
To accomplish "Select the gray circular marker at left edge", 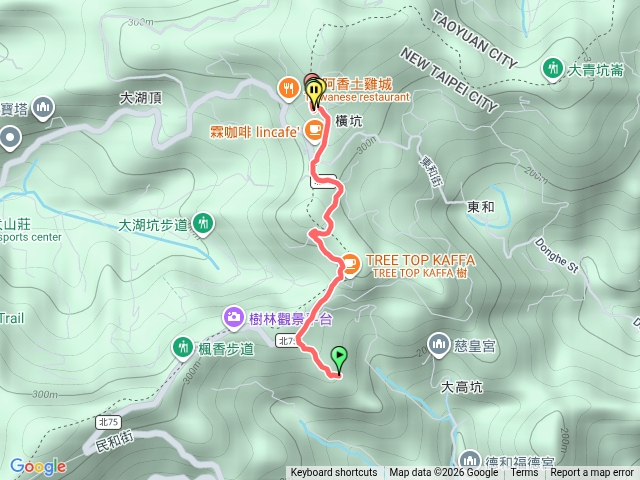I will [x=10, y=137].
